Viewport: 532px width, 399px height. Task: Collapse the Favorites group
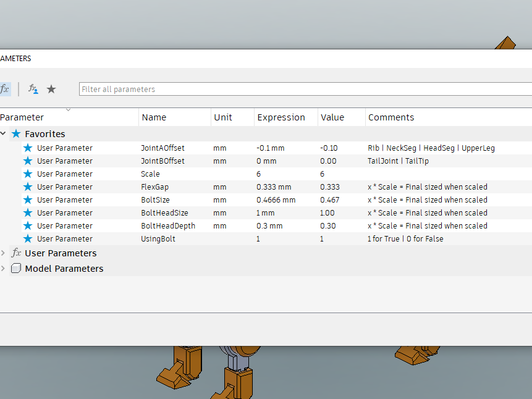pyautogui.click(x=3, y=133)
